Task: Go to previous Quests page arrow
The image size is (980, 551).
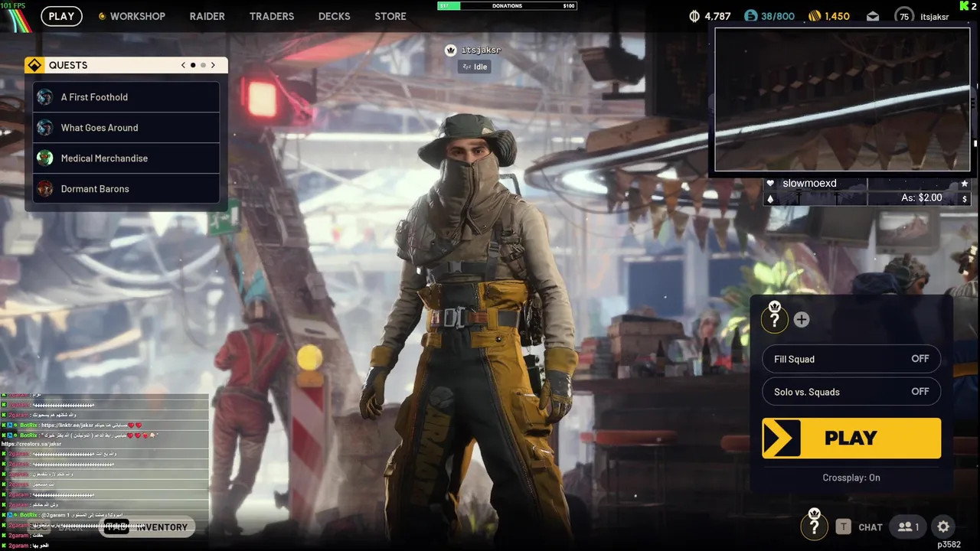Action: 183,65
